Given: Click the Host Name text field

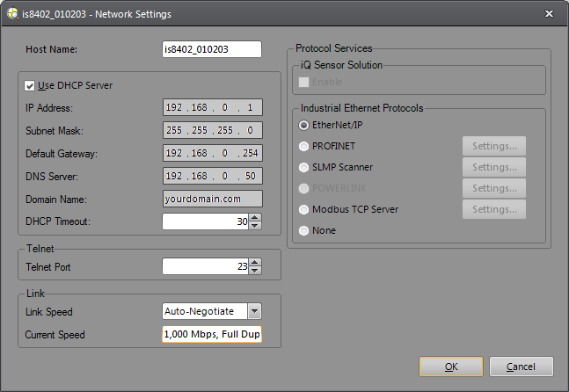Looking at the screenshot, I should pyautogui.click(x=212, y=49).
